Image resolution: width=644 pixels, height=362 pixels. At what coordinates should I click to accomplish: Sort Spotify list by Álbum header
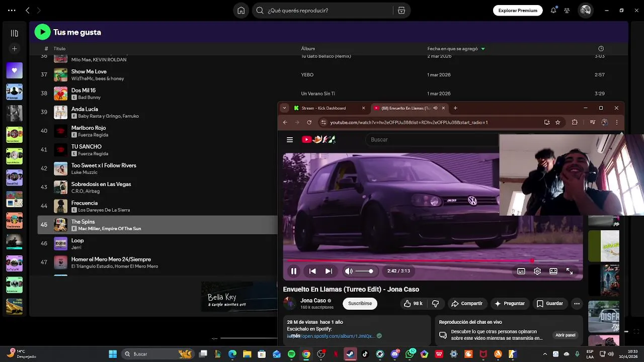[308, 49]
